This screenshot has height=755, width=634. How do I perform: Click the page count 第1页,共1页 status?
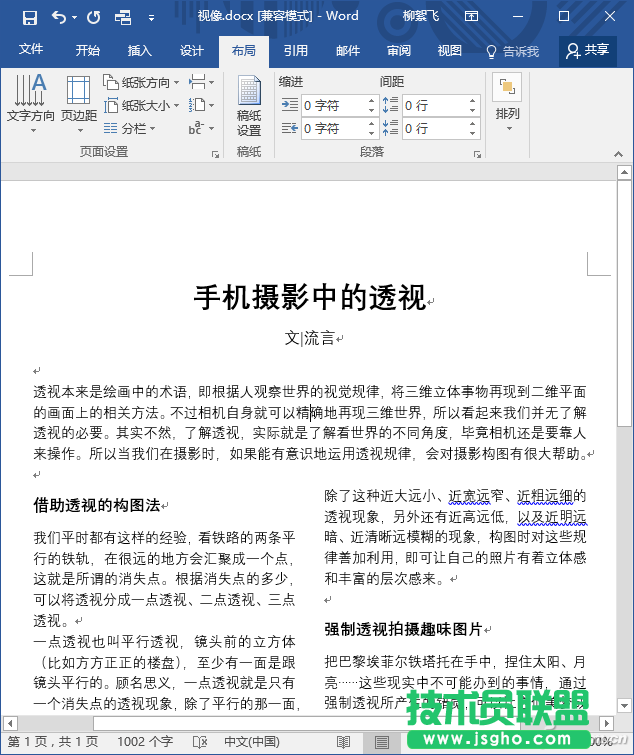coord(53,742)
